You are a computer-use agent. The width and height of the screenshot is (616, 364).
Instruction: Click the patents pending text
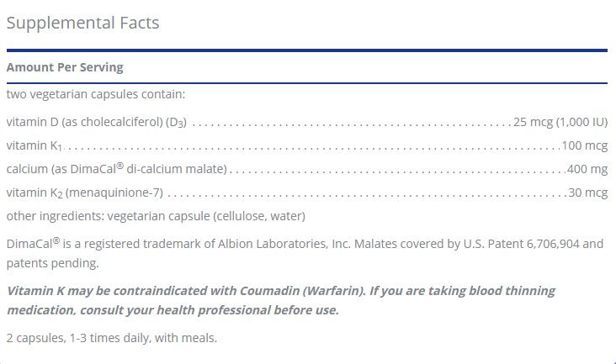click(52, 263)
